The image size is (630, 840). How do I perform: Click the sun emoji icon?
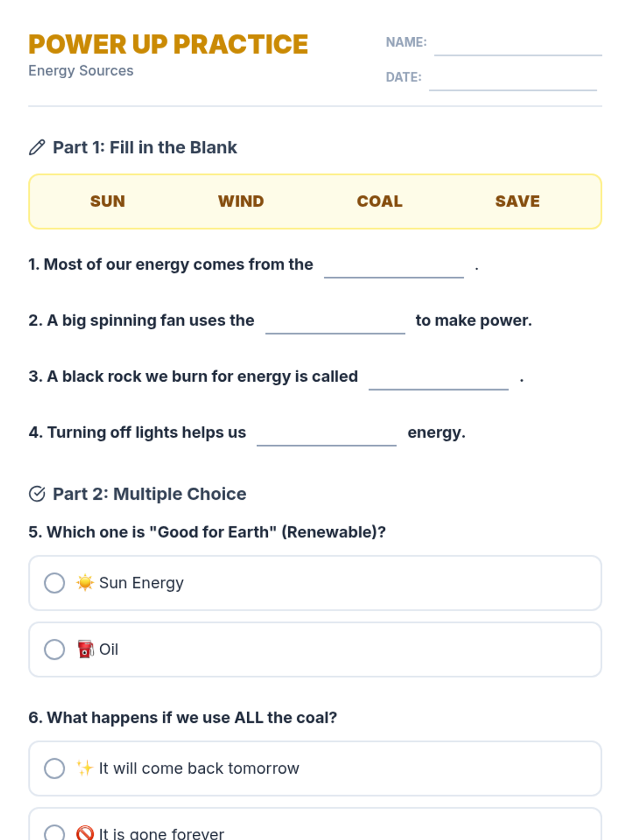(85, 583)
